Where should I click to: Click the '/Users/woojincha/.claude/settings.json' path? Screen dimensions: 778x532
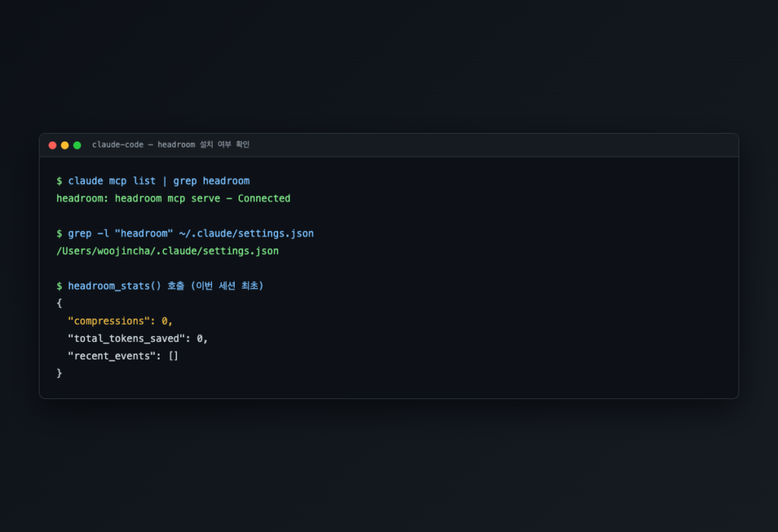click(x=168, y=251)
